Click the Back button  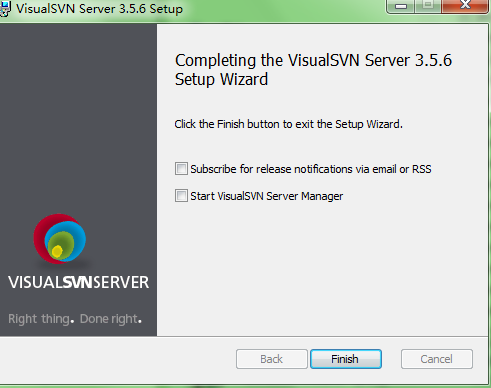(x=271, y=359)
